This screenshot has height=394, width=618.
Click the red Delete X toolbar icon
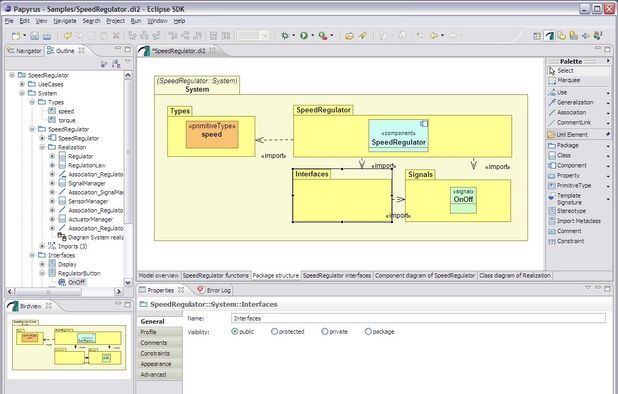(116, 36)
